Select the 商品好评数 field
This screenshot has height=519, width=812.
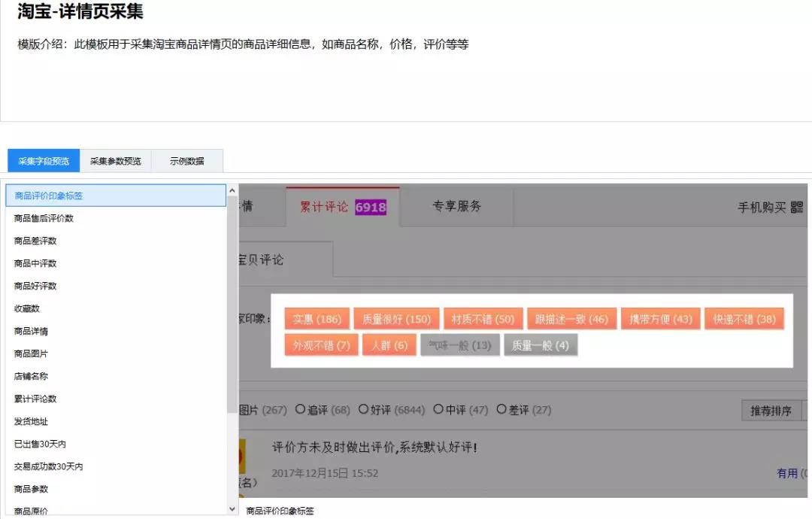point(116,286)
